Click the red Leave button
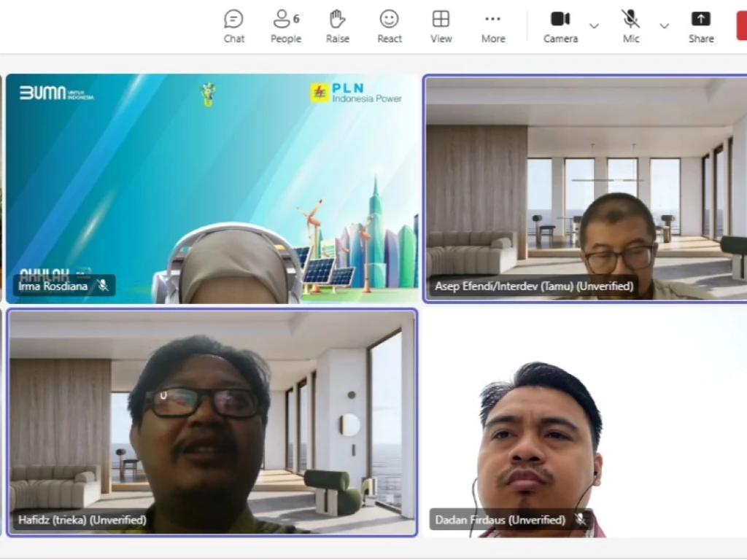This screenshot has width=747, height=560. click(x=741, y=26)
